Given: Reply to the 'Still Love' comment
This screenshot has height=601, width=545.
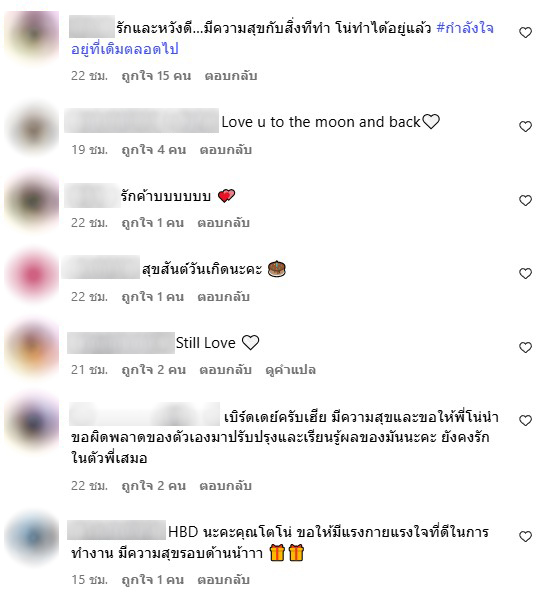Looking at the screenshot, I should tap(226, 370).
